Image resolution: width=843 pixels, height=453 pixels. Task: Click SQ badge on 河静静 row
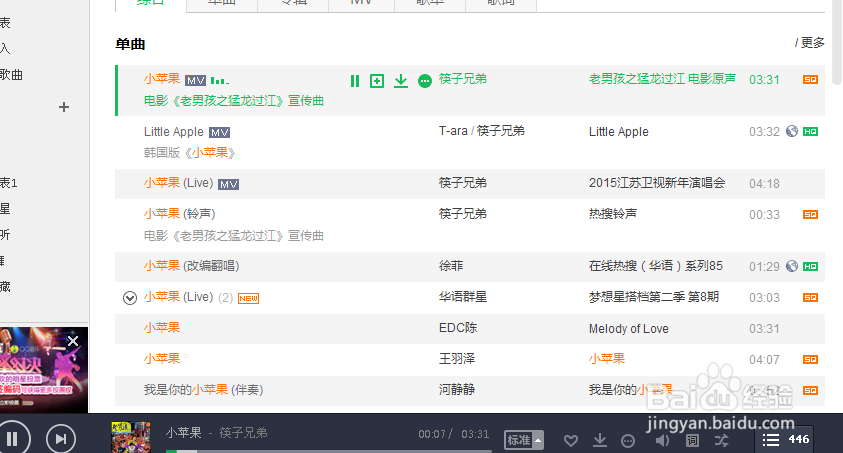(x=810, y=391)
